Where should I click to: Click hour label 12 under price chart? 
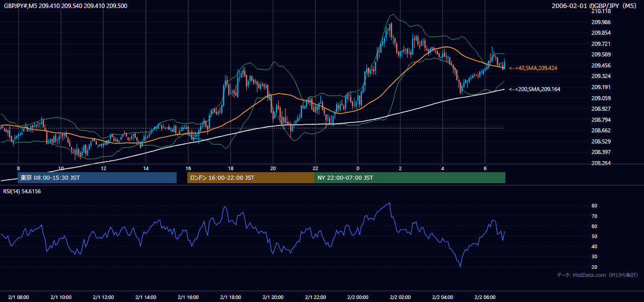103,168
